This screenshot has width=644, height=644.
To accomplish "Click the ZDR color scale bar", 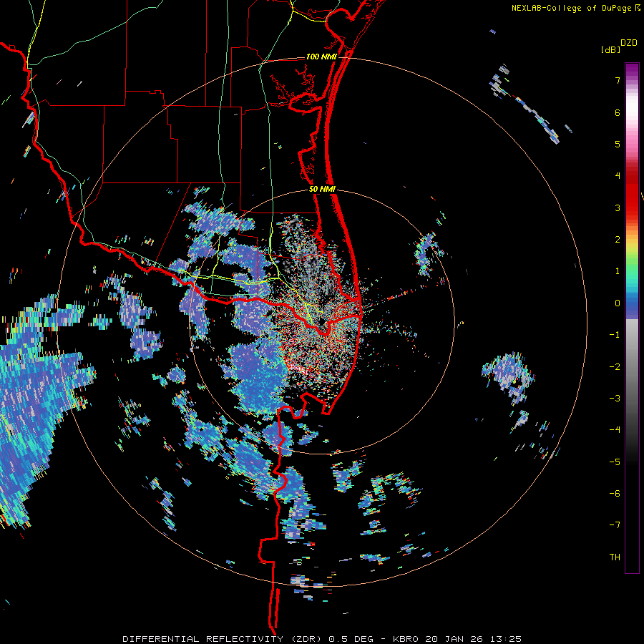I will [632, 318].
